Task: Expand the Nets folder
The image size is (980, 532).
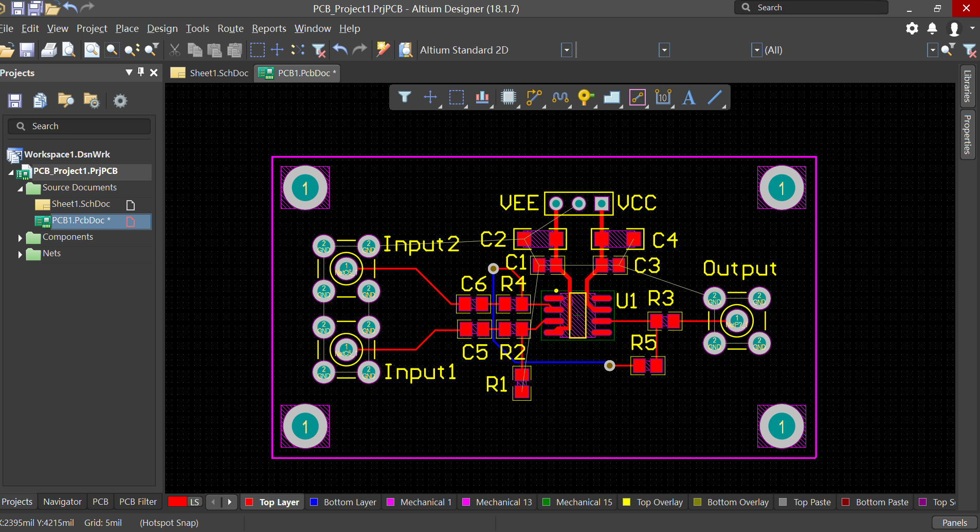Action: [x=20, y=254]
